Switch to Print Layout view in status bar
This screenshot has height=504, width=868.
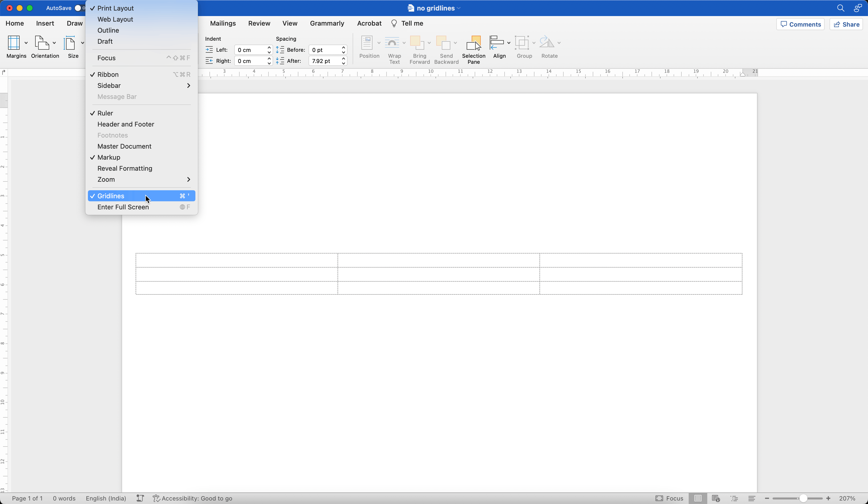[x=698, y=498]
